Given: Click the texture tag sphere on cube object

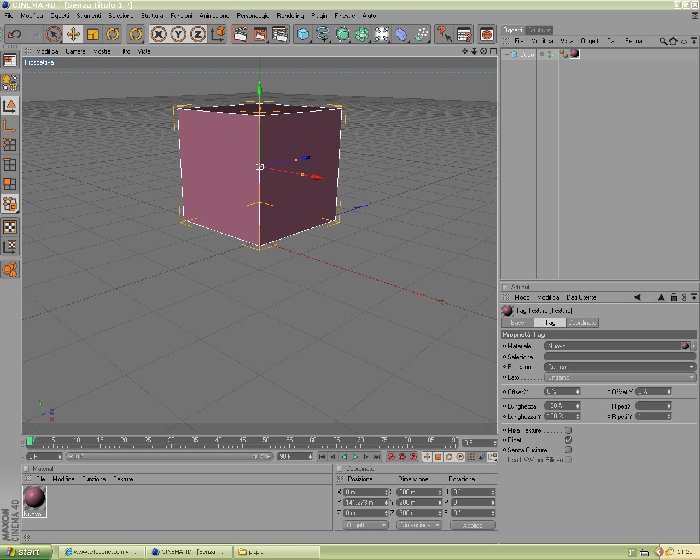Looking at the screenshot, I should (575, 54).
